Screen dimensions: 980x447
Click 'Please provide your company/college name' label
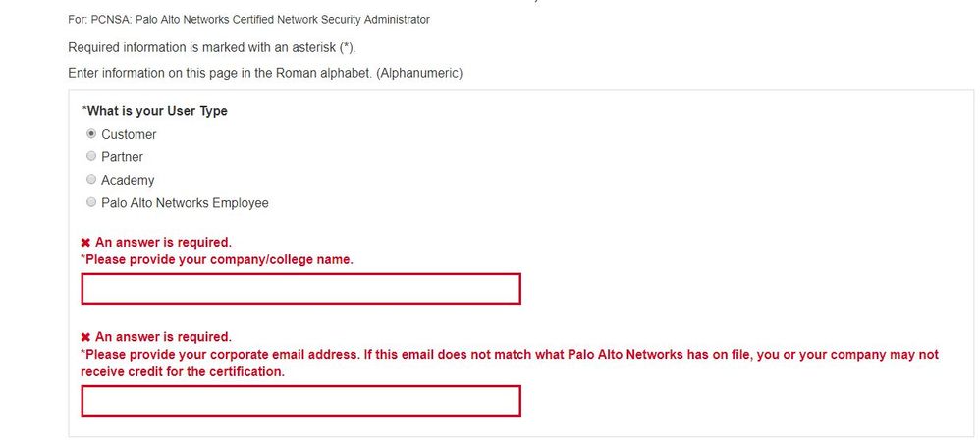coord(217,259)
